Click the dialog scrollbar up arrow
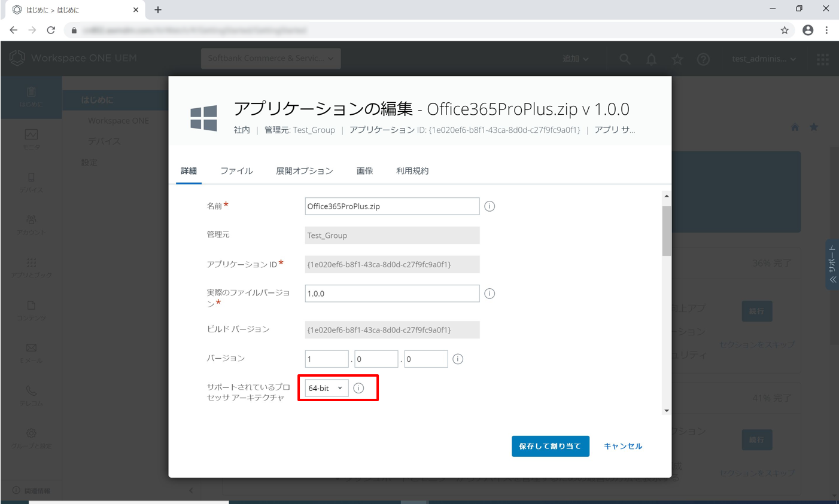 (667, 196)
